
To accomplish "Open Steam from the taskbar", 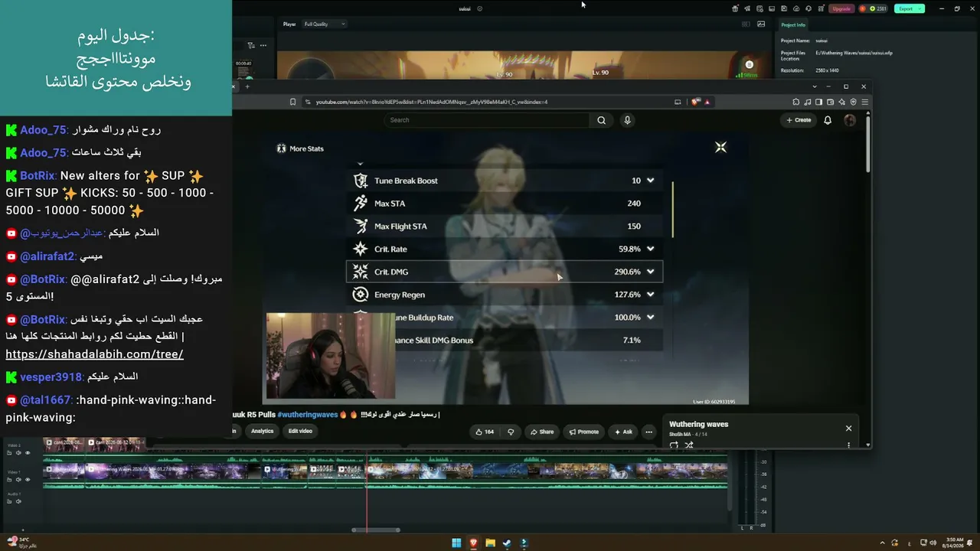I will pyautogui.click(x=507, y=543).
